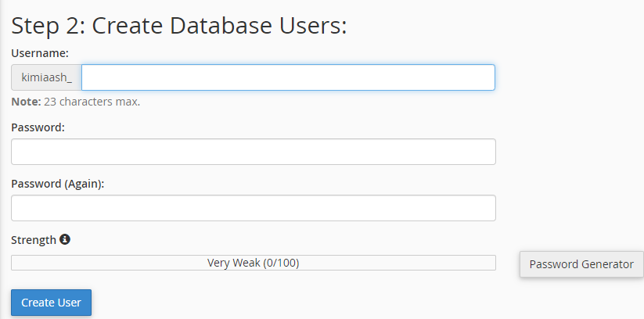
Task: Choose the gray Password Generator button
Action: [581, 264]
